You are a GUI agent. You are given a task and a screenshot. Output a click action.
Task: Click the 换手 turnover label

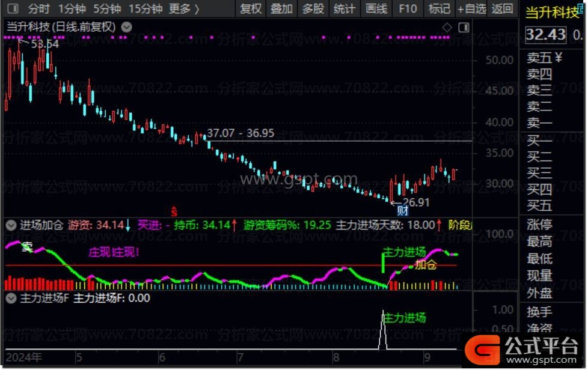(539, 312)
